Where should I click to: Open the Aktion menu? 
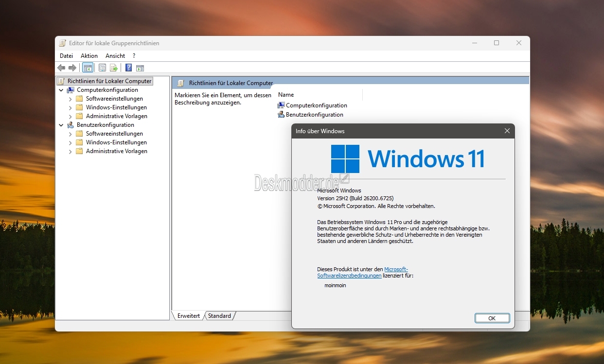coord(89,56)
